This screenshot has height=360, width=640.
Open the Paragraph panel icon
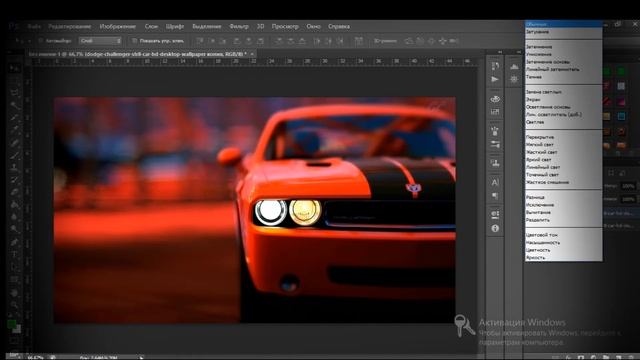pyautogui.click(x=495, y=196)
